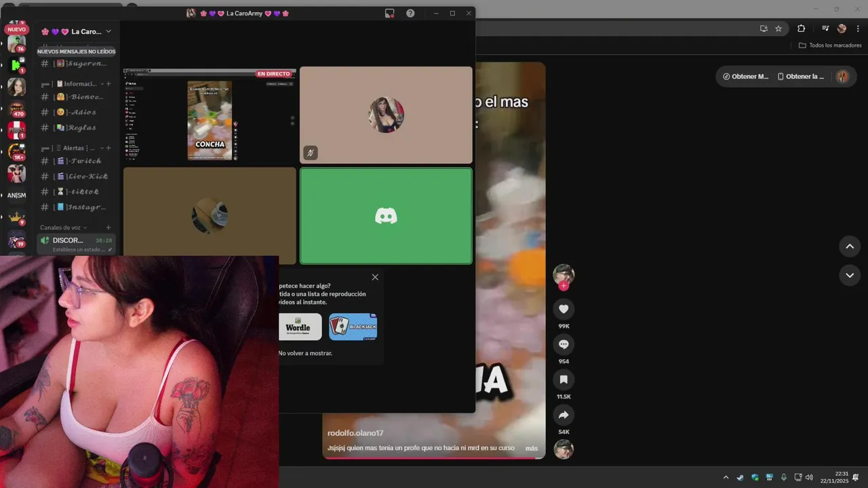This screenshot has width=868, height=488.
Task: Add a channel to Alertas category
Action: 108,148
